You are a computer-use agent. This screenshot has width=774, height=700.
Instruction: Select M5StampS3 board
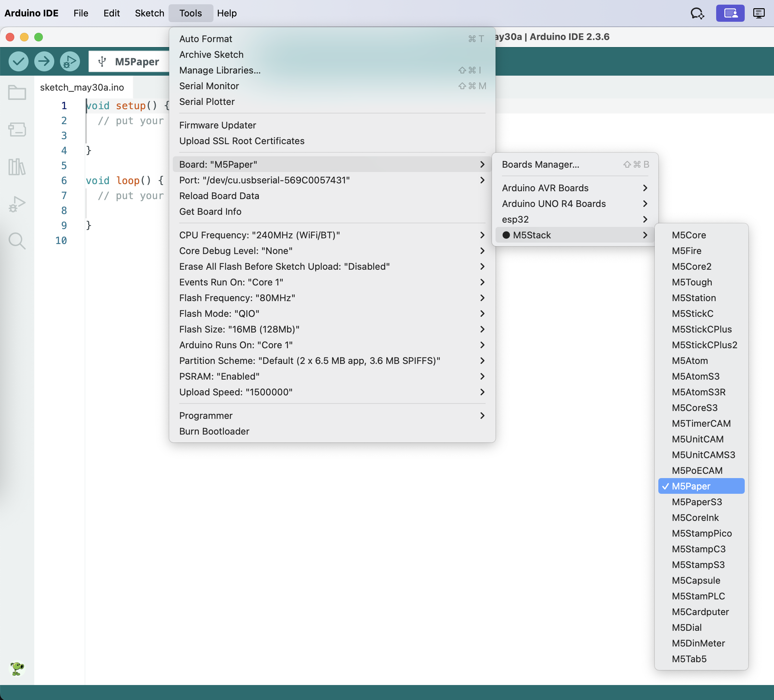click(701, 564)
